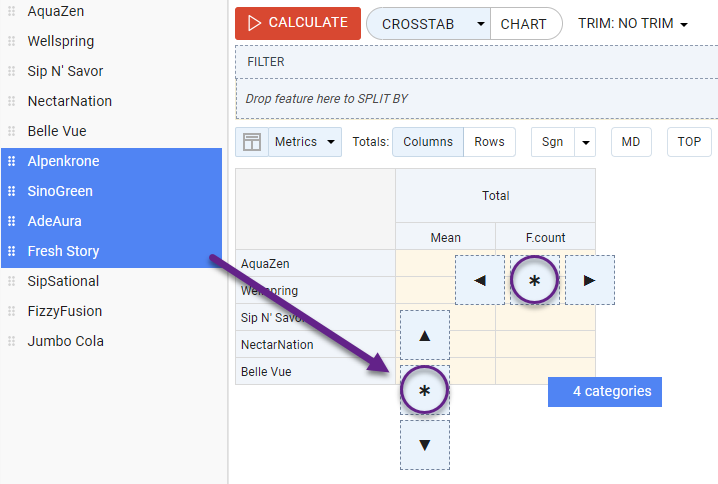Viewport: 718px width, 484px height.
Task: Click the left arrow drop zone
Action: click(x=480, y=280)
